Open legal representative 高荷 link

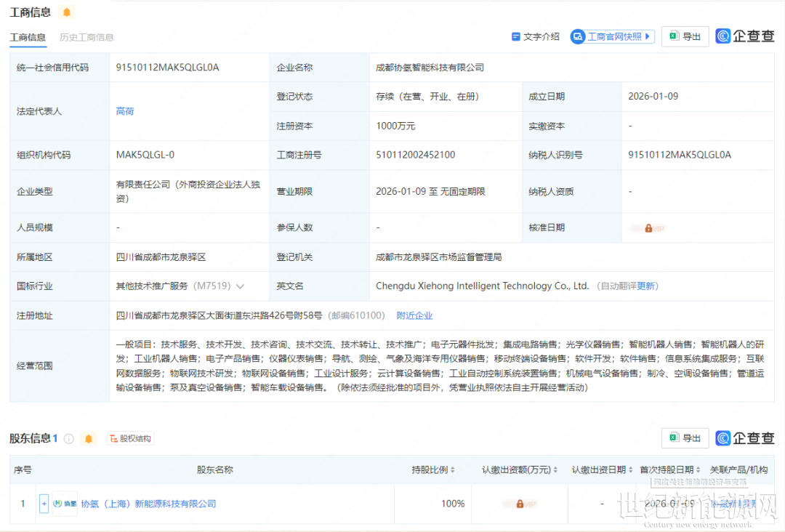click(x=125, y=111)
